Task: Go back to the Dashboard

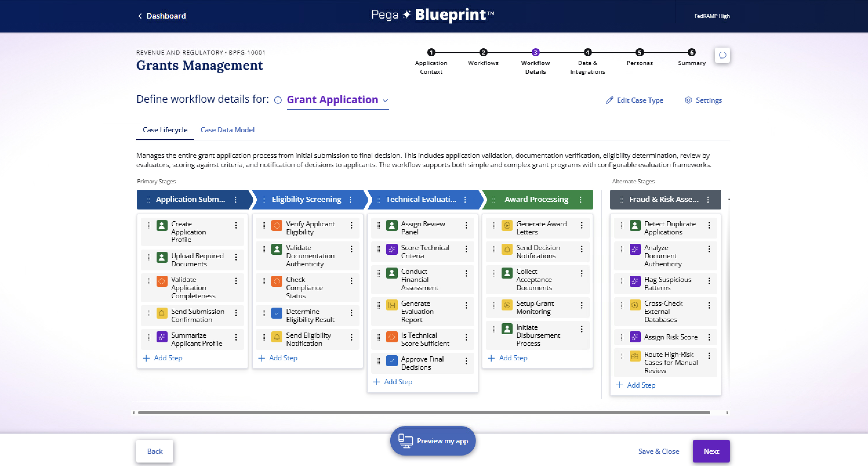Action: 162,16
